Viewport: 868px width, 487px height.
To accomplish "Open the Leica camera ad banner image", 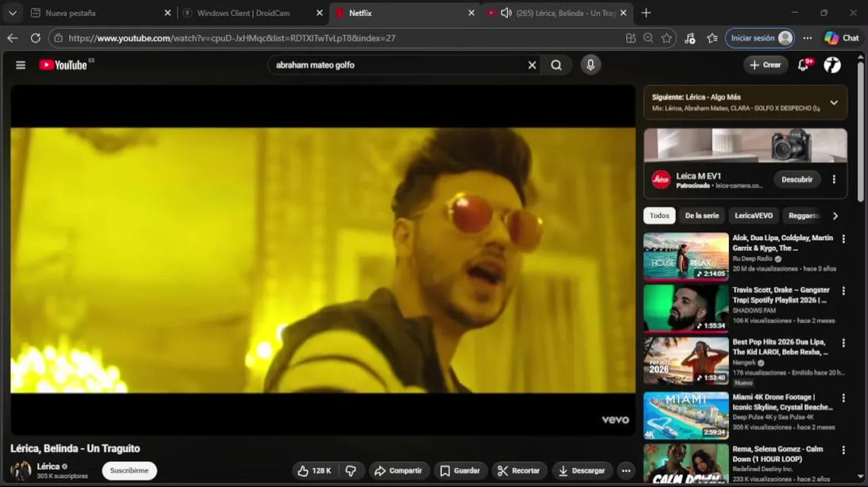I will pyautogui.click(x=745, y=145).
